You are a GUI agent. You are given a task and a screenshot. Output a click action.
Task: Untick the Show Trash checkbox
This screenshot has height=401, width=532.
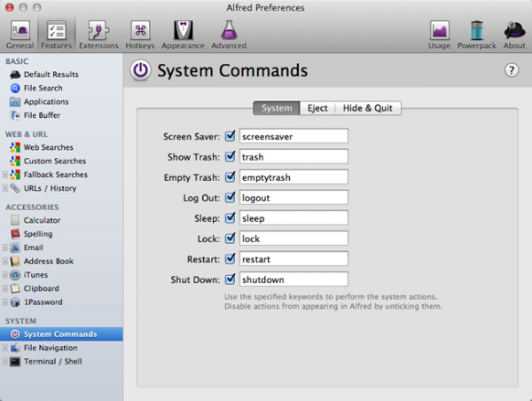(x=231, y=156)
